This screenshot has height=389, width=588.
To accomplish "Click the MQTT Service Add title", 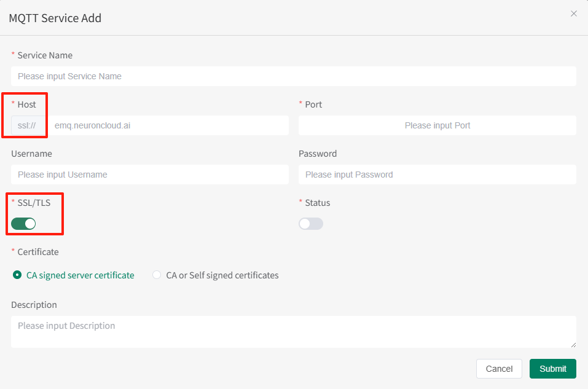I will pyautogui.click(x=55, y=18).
